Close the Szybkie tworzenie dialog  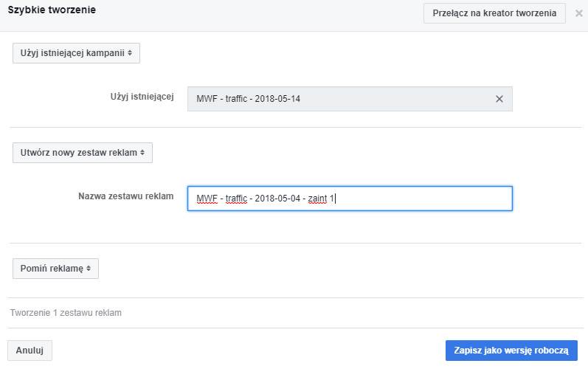coord(578,13)
